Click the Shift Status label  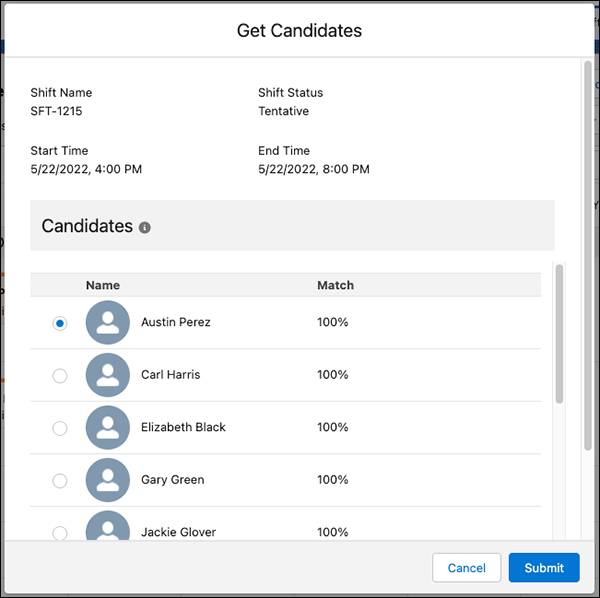click(x=290, y=93)
